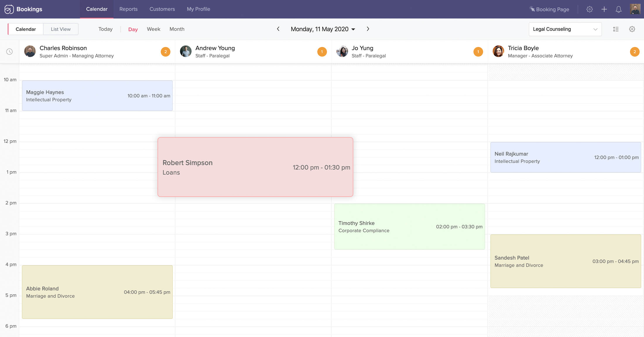This screenshot has height=337, width=644.
Task: Open the notifications bell
Action: click(x=618, y=9)
